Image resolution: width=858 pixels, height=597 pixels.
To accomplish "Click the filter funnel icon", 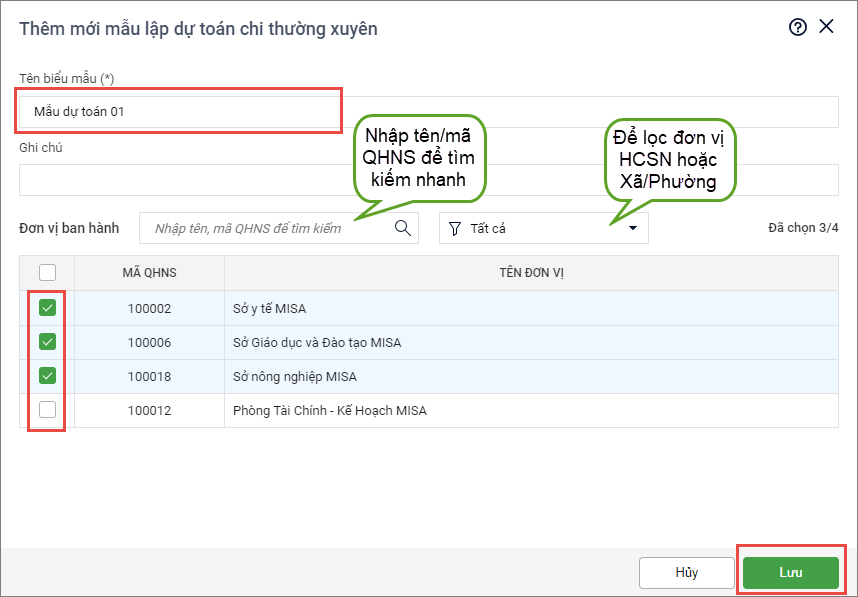I will click(x=455, y=228).
